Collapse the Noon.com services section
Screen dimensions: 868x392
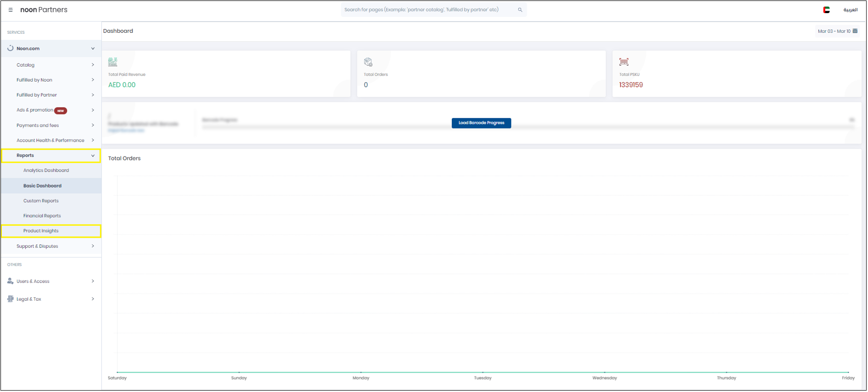(x=92, y=49)
